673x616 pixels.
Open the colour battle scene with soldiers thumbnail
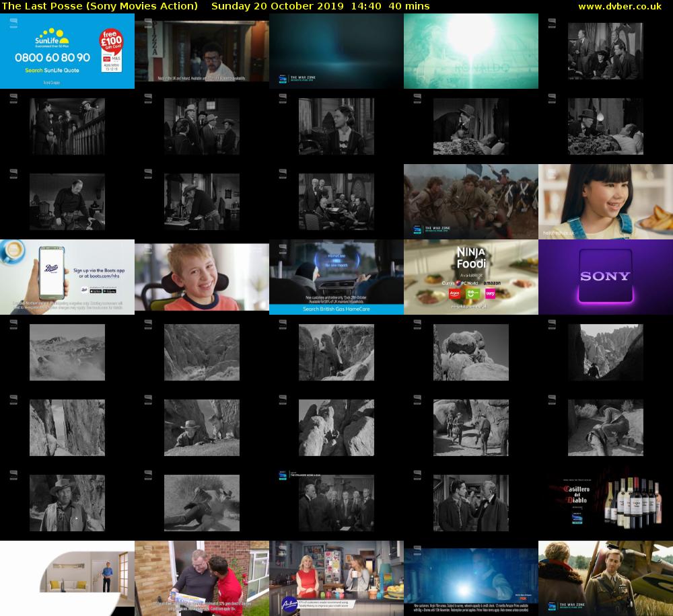point(471,202)
